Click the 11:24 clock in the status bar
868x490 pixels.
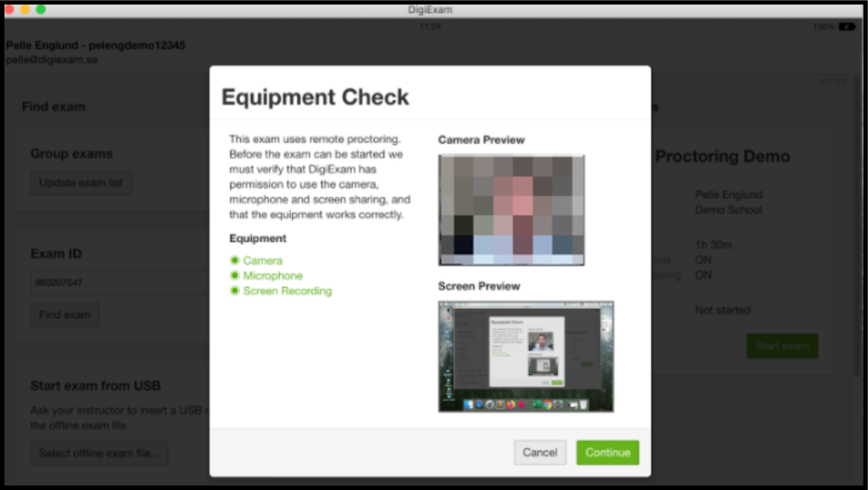[430, 27]
